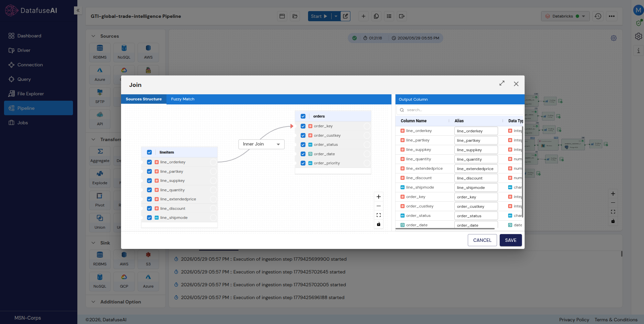Fit the join canvas view
Image resolution: width=644 pixels, height=324 pixels.
(x=379, y=215)
